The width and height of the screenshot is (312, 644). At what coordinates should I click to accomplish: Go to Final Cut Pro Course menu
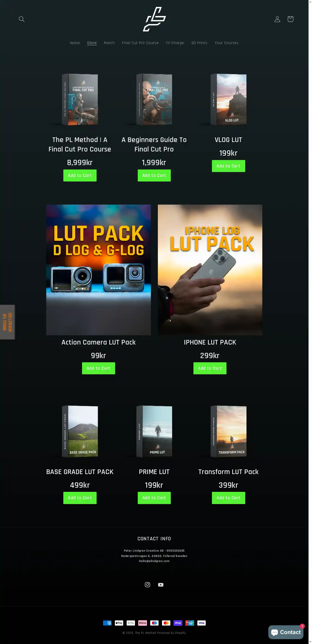coord(140,43)
